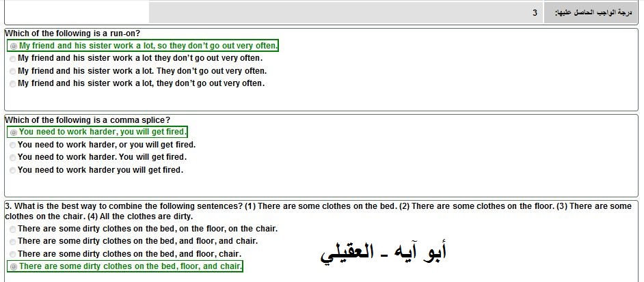This screenshot has width=644, height=282.
Task: Click the large Arabic watermark text
Action: pyautogui.click(x=384, y=253)
